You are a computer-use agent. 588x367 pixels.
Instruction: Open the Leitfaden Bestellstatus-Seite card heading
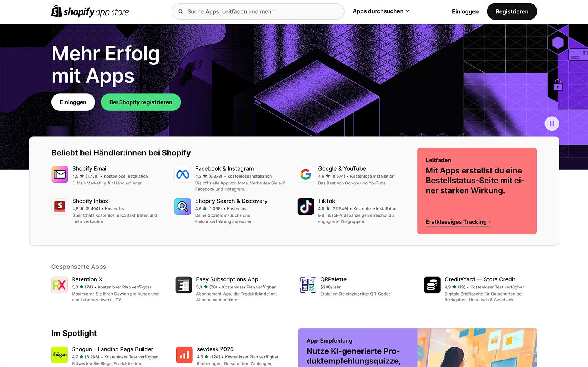coord(475,181)
